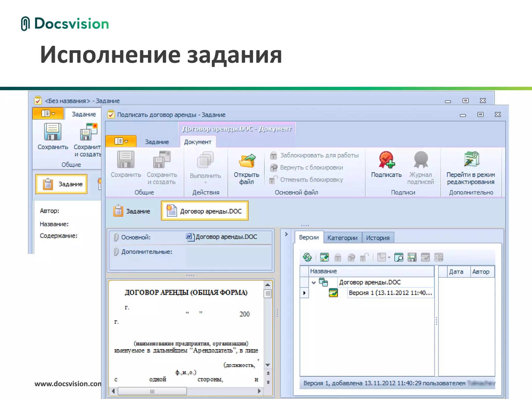Switch to the История tab

378,238
